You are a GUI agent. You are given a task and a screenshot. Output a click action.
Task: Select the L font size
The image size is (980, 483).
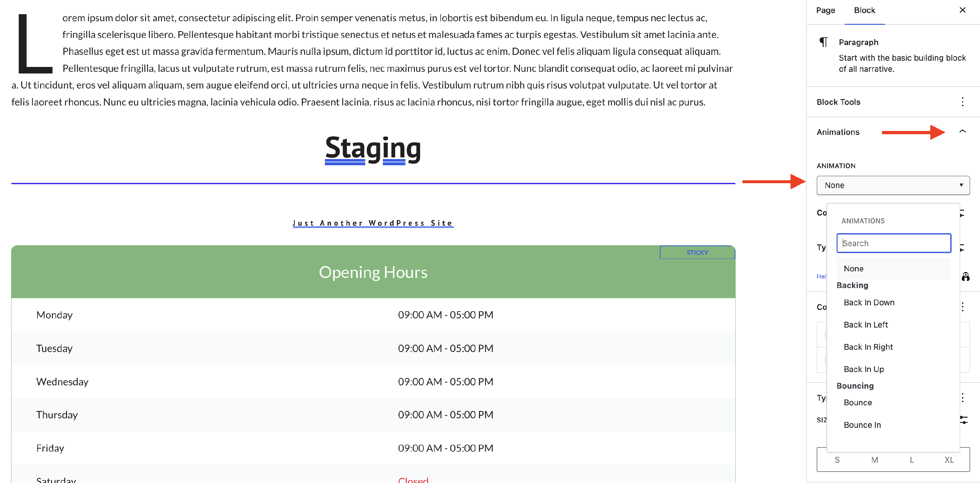point(912,460)
